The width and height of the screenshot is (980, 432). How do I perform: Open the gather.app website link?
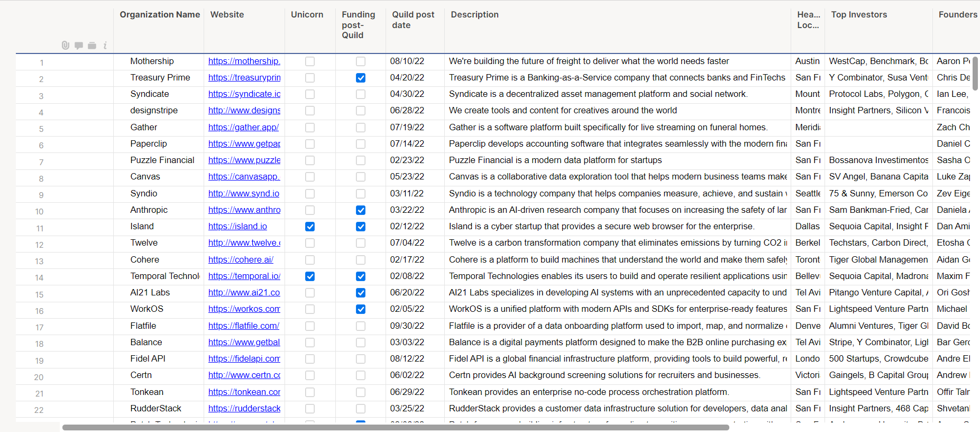[x=243, y=128]
